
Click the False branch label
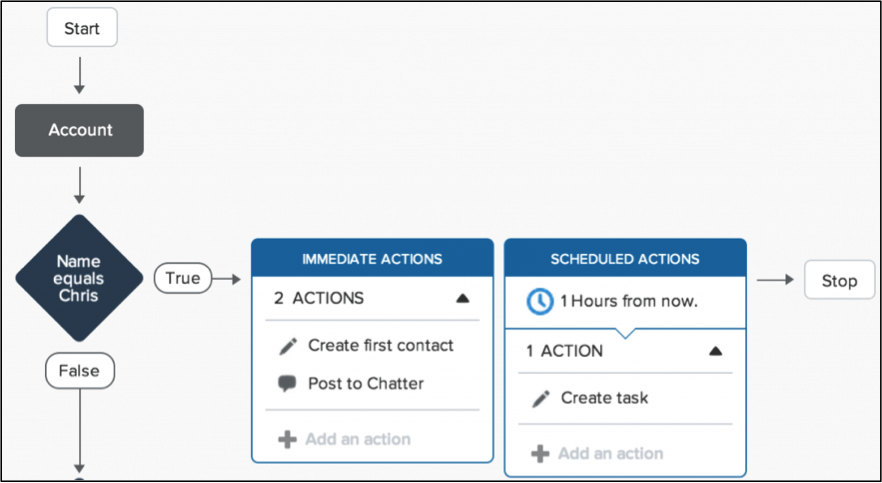coord(79,371)
